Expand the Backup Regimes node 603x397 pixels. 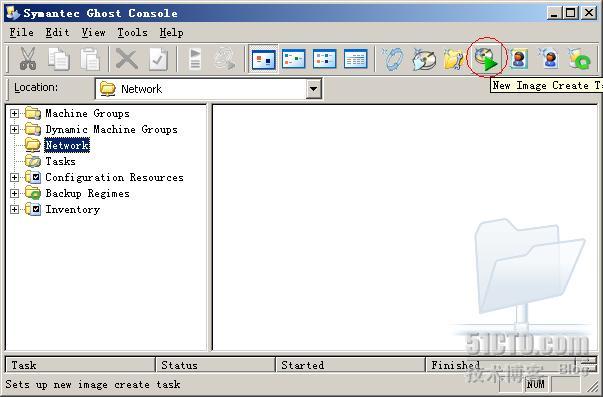click(x=14, y=193)
